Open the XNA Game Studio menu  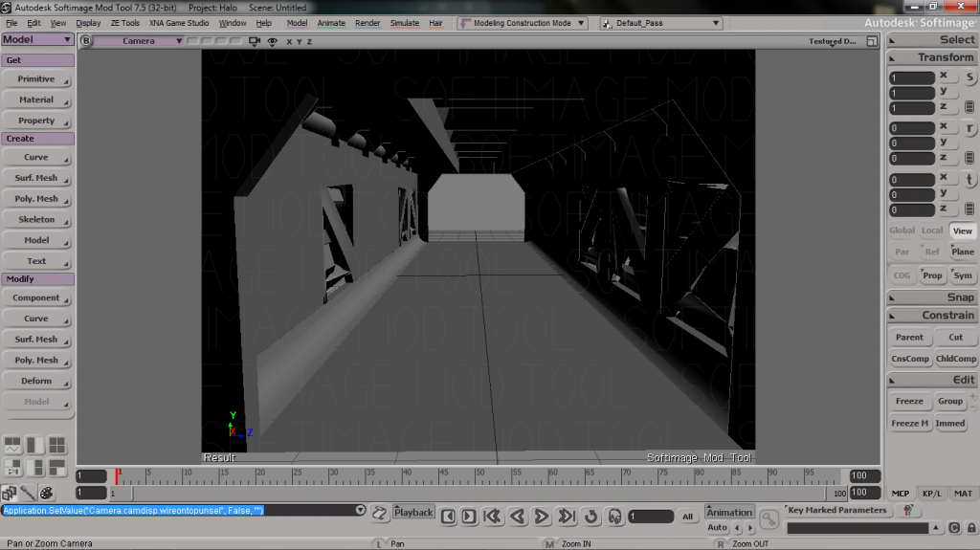179,23
